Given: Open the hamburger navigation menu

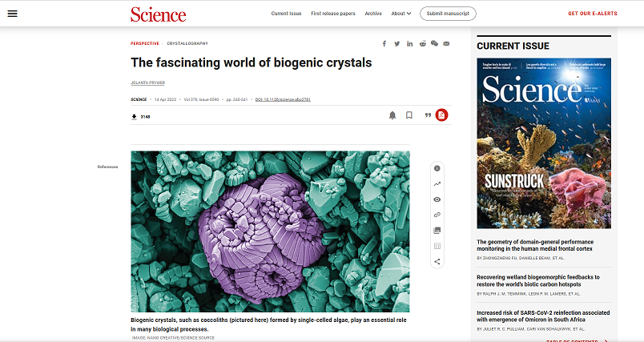Looking at the screenshot, I should coord(12,14).
